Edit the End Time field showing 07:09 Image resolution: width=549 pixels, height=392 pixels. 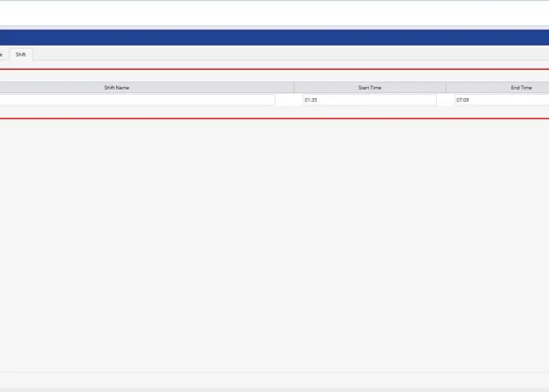point(502,100)
